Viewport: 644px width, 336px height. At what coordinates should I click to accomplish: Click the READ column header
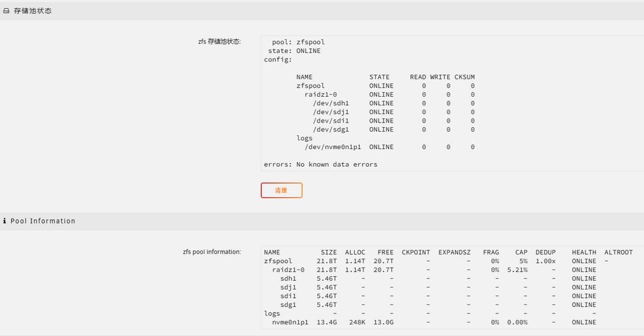pyautogui.click(x=418, y=77)
